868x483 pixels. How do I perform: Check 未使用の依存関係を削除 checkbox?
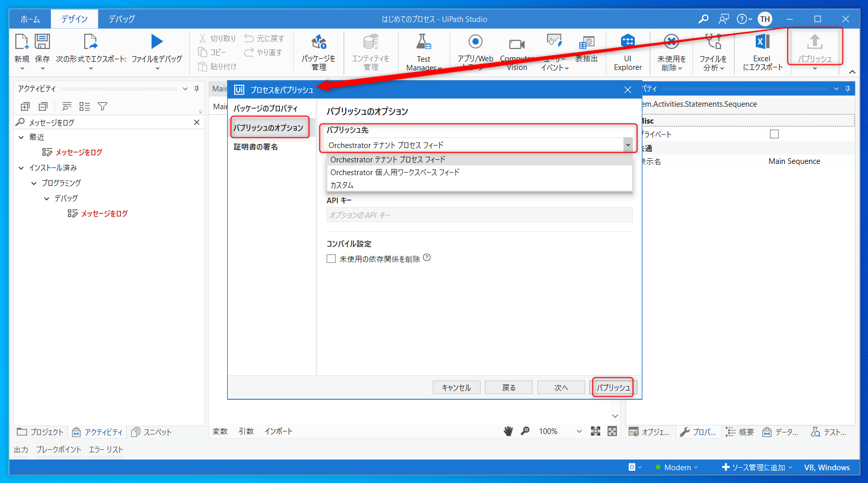(x=331, y=259)
